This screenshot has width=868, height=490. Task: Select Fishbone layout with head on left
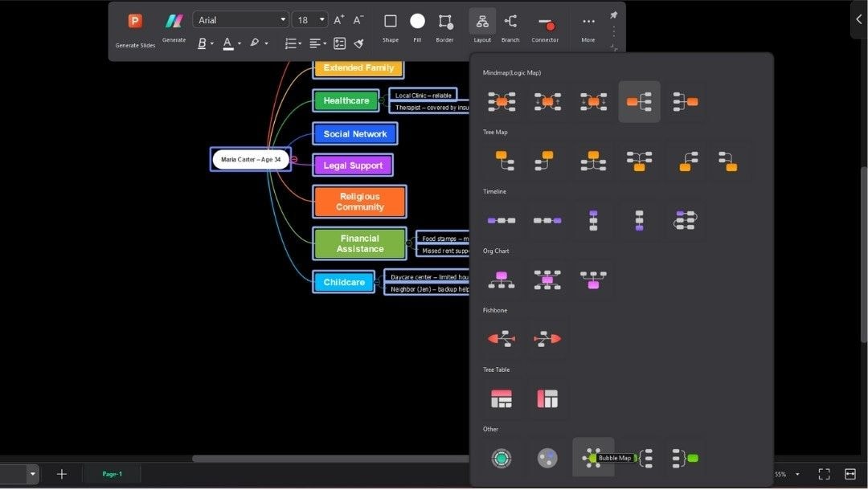click(x=502, y=338)
